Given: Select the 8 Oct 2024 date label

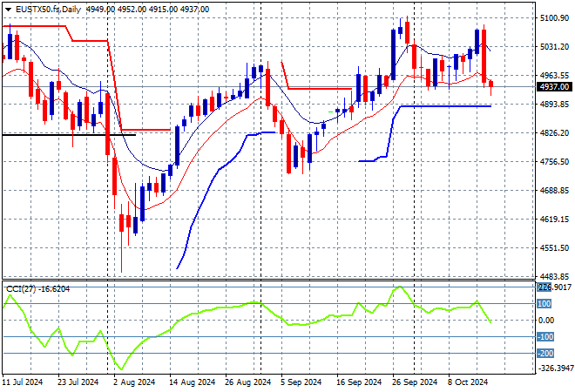Looking at the screenshot, I should [x=467, y=382].
